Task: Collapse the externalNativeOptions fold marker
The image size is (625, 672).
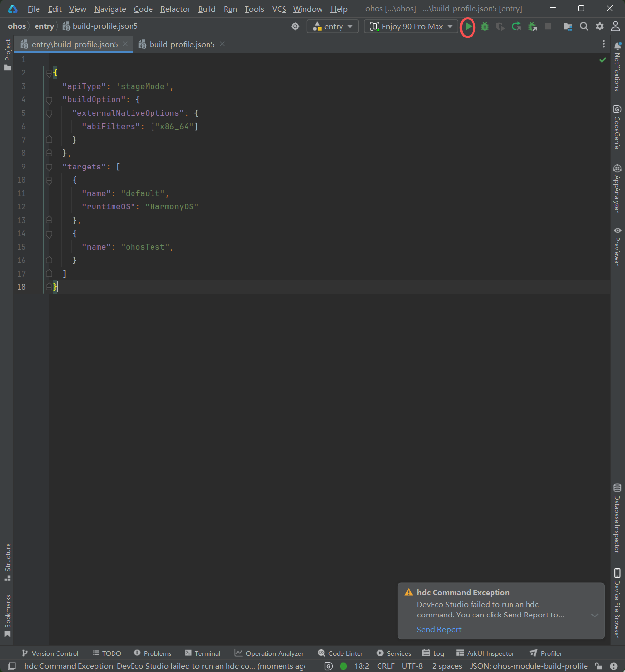Action: (49, 113)
